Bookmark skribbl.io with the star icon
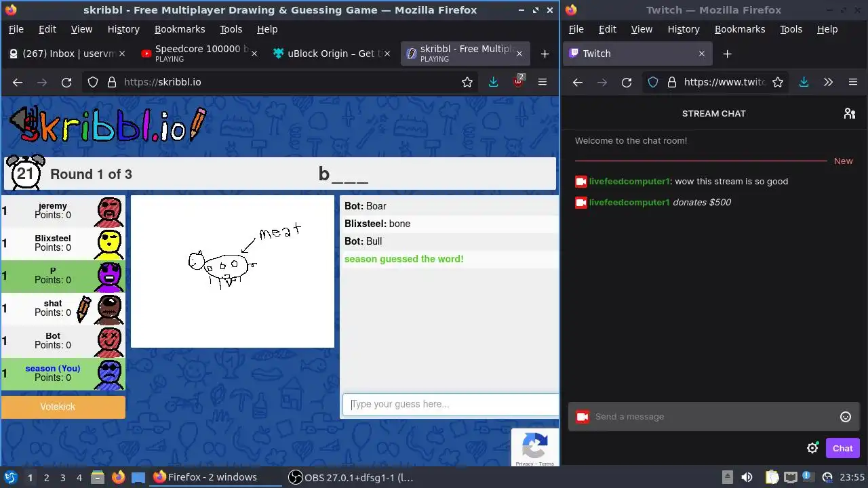Screen dimensions: 868x488 click(x=467, y=82)
